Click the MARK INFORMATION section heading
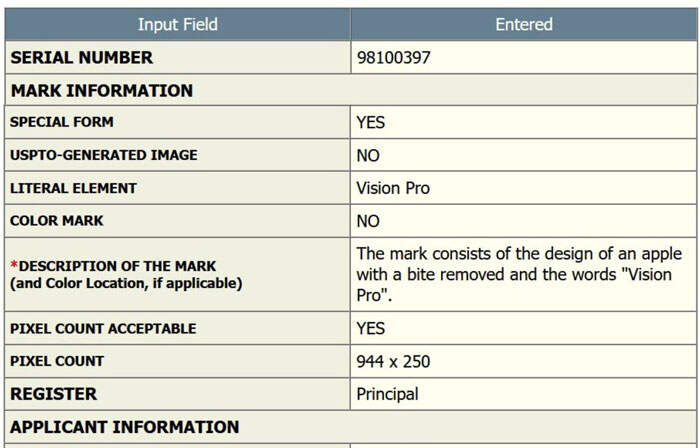 101,90
